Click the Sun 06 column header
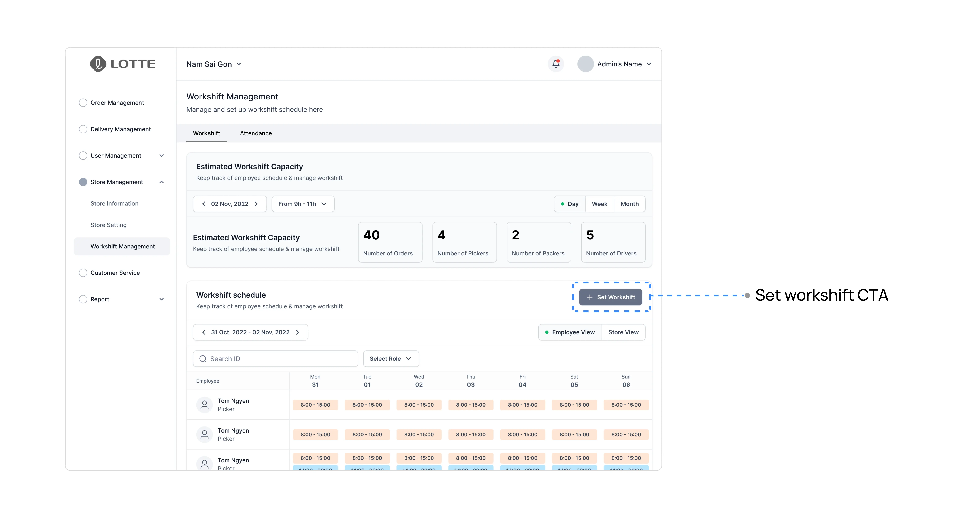This screenshot has height=518, width=980. 626,381
